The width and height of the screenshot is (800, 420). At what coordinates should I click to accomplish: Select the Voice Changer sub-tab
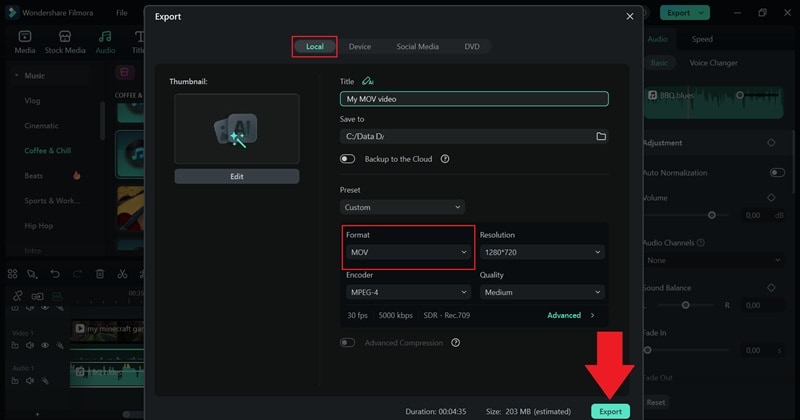point(713,63)
